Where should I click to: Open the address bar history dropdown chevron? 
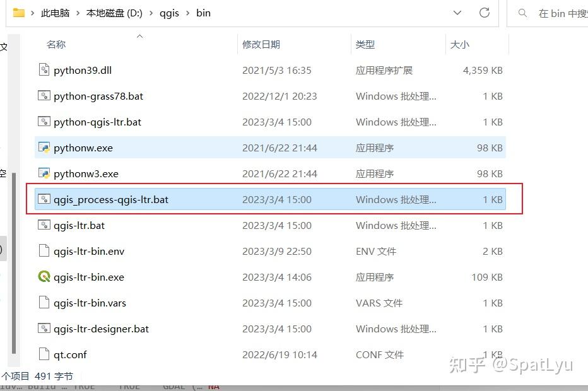click(457, 13)
